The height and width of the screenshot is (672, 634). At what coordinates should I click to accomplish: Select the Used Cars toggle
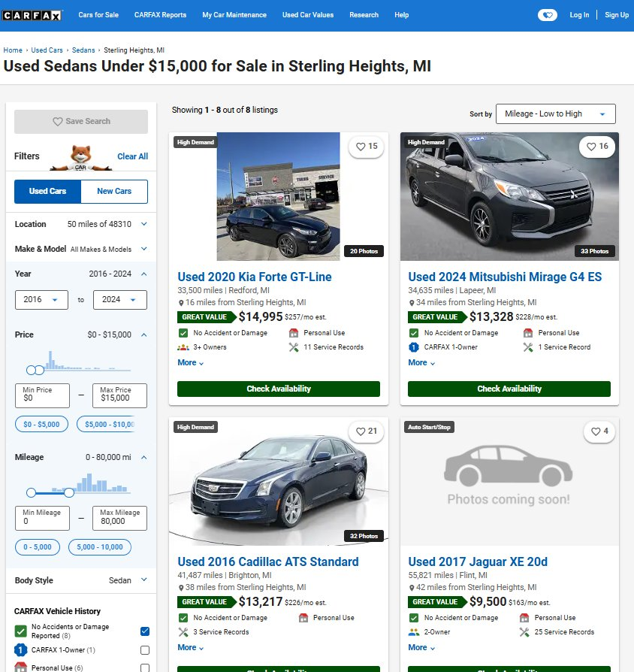[47, 191]
